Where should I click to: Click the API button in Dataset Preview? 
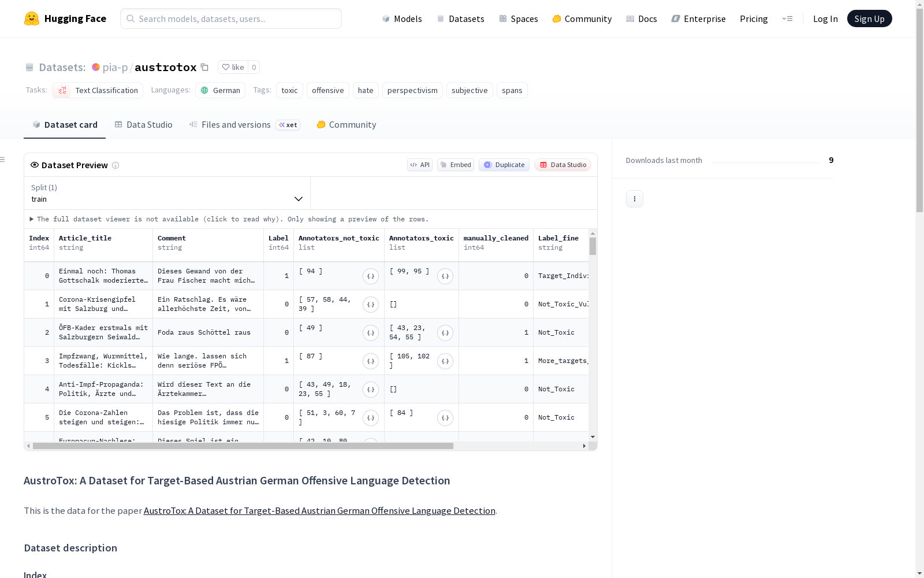[x=420, y=165]
